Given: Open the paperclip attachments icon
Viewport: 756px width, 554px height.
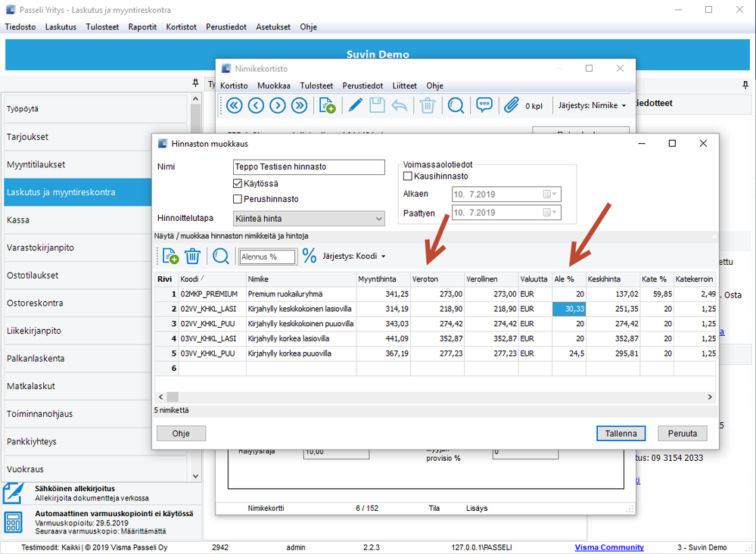Looking at the screenshot, I should click(x=512, y=105).
